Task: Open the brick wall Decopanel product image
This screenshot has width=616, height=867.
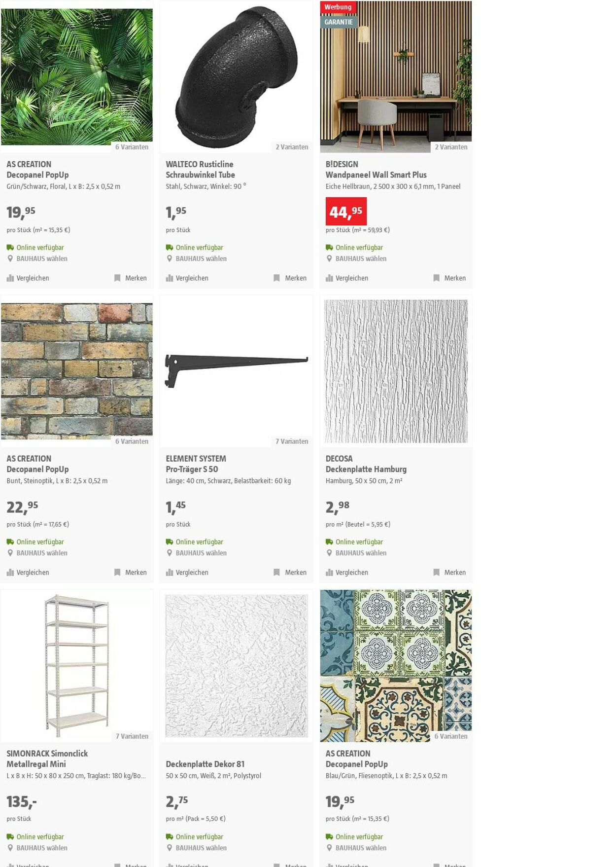Action: click(77, 371)
